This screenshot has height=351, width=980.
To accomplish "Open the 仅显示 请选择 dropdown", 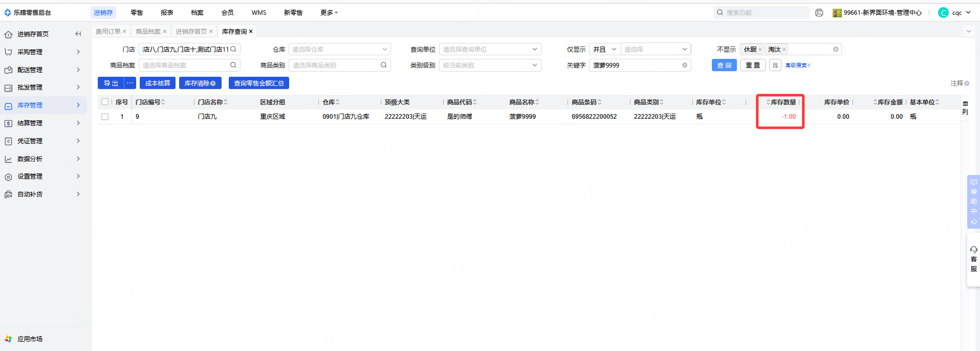I will click(x=656, y=50).
